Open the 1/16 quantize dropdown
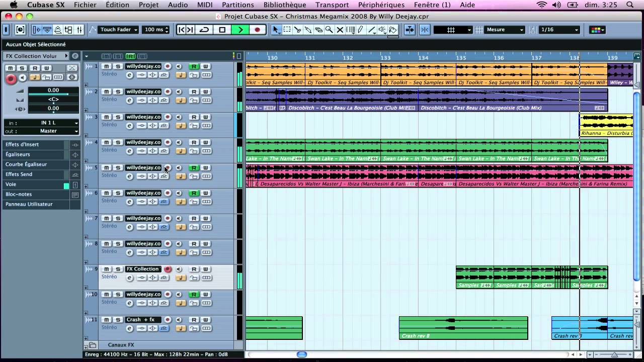 pyautogui.click(x=559, y=30)
